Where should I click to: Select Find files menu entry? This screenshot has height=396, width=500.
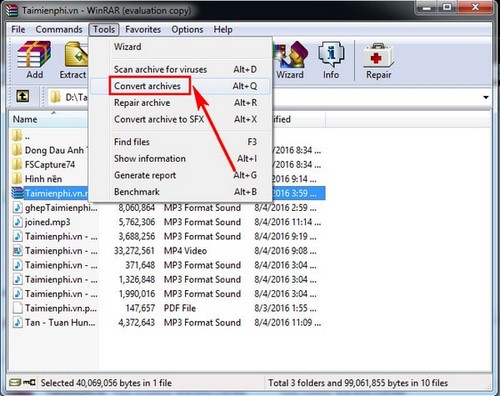[x=180, y=142]
